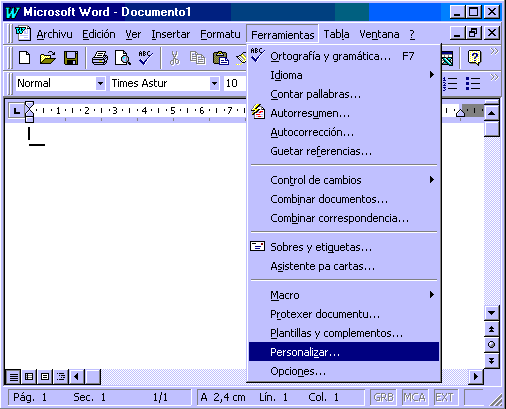The height and width of the screenshot is (409, 506).
Task: Click the Open folder icon
Action: coord(48,58)
